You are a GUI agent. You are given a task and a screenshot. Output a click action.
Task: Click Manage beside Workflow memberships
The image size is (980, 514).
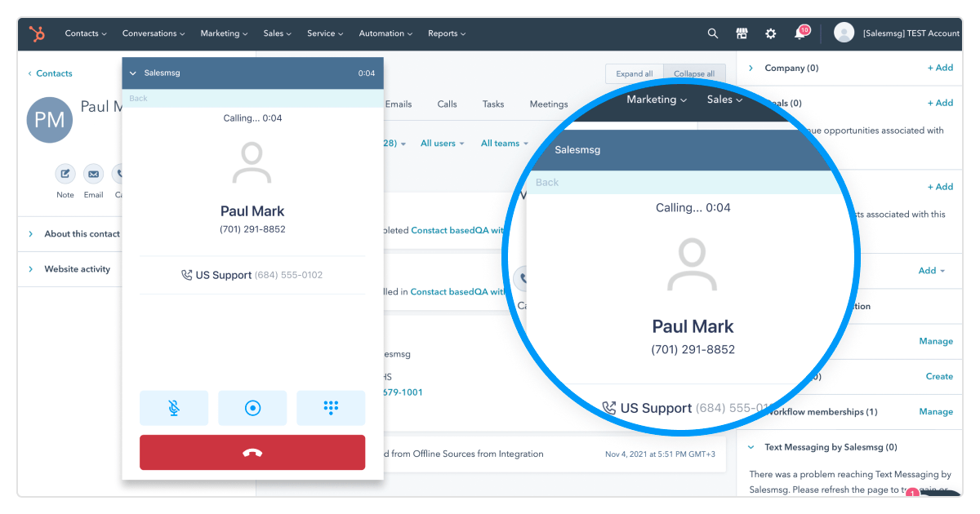click(936, 412)
